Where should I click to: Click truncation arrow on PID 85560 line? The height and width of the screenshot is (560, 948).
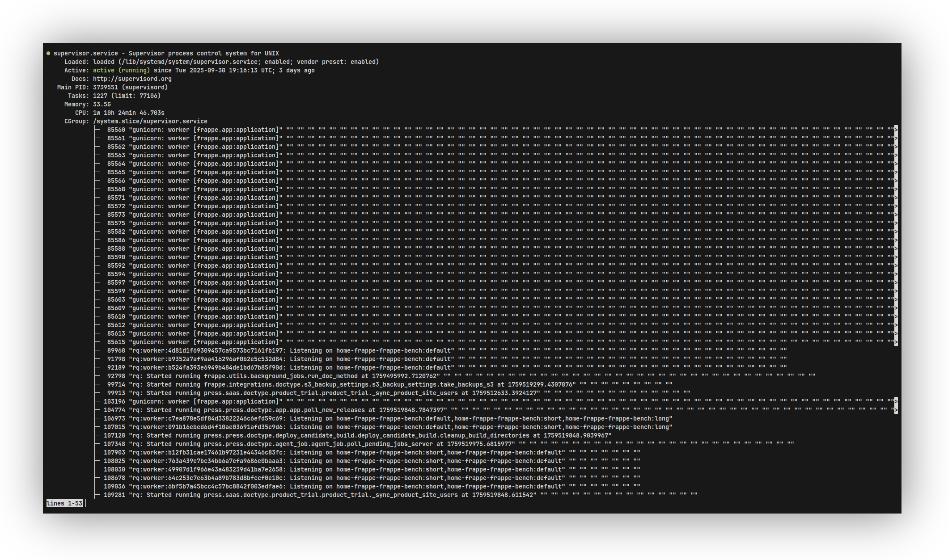[x=896, y=130]
